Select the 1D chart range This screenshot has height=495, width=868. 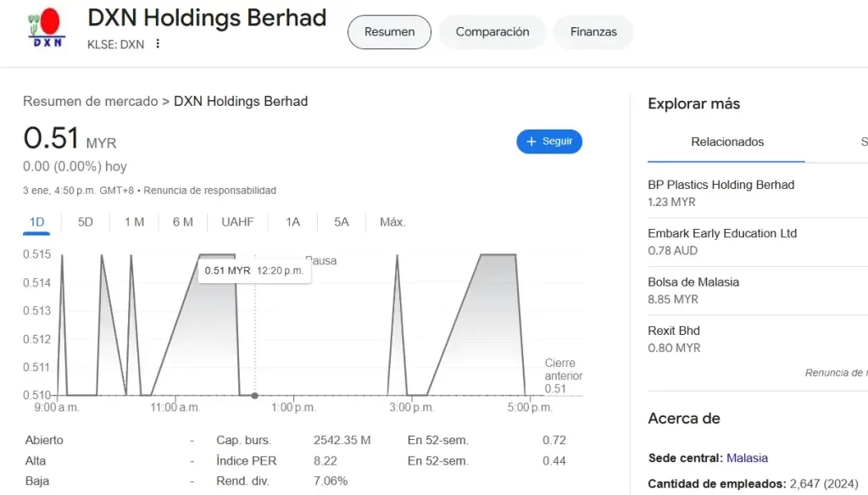pos(36,222)
